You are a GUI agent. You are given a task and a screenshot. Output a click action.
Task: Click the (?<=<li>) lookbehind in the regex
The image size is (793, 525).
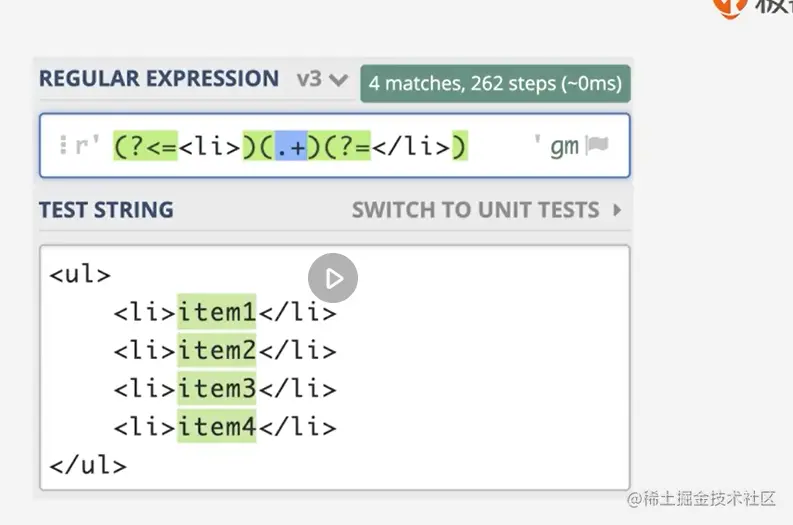[x=177, y=146]
